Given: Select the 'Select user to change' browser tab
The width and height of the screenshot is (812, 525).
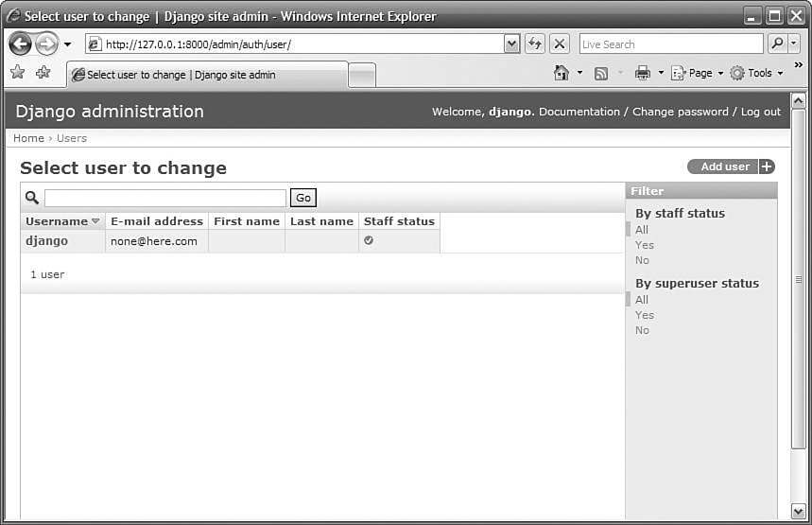Looking at the screenshot, I should [207, 75].
